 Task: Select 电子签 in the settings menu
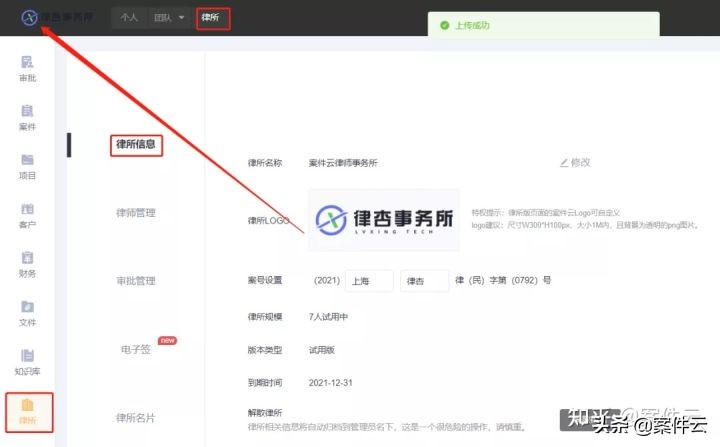tap(136, 350)
